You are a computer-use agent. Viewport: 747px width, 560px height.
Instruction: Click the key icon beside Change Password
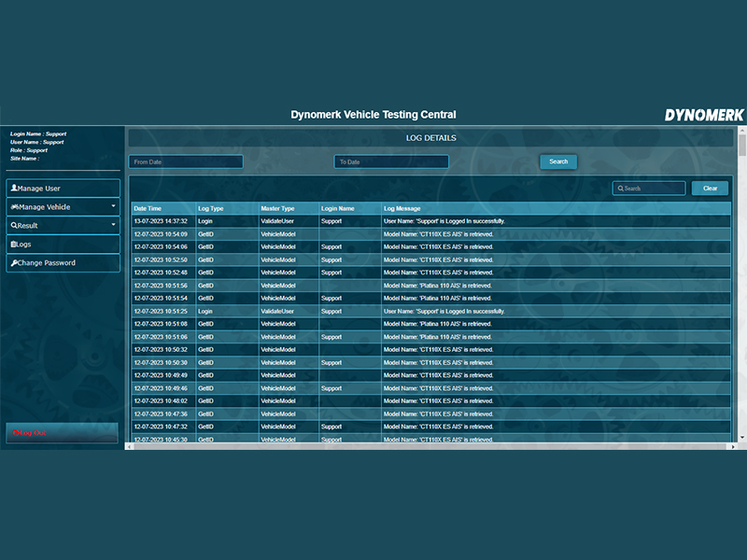(14, 263)
